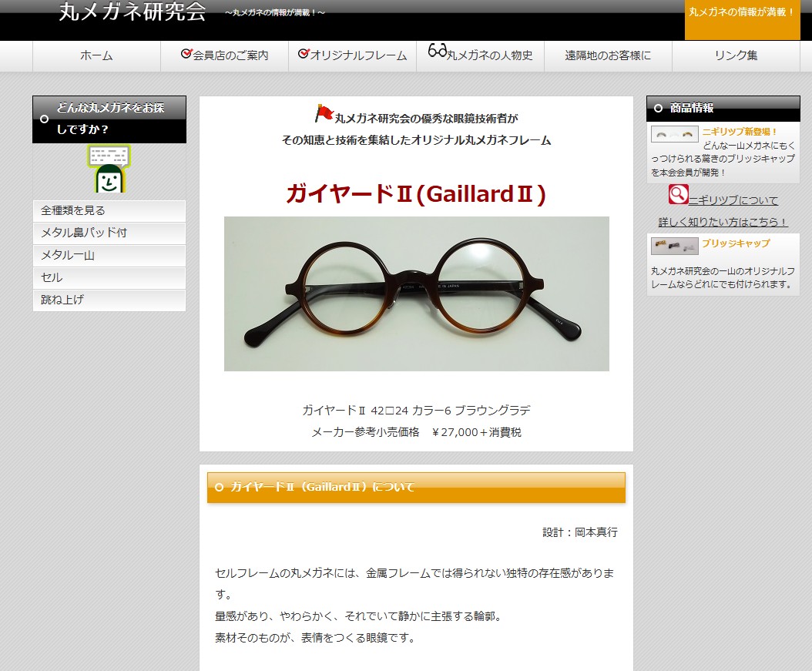Click the red checkmark icon beside オリジナルフレーム

point(303,54)
